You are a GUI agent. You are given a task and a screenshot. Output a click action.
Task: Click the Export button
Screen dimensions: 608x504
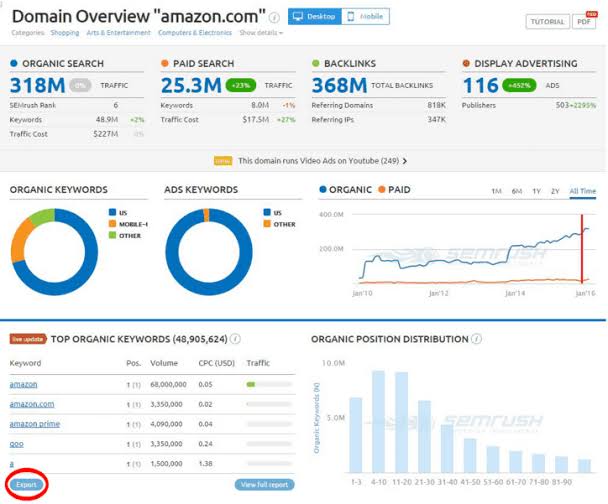pos(26,485)
